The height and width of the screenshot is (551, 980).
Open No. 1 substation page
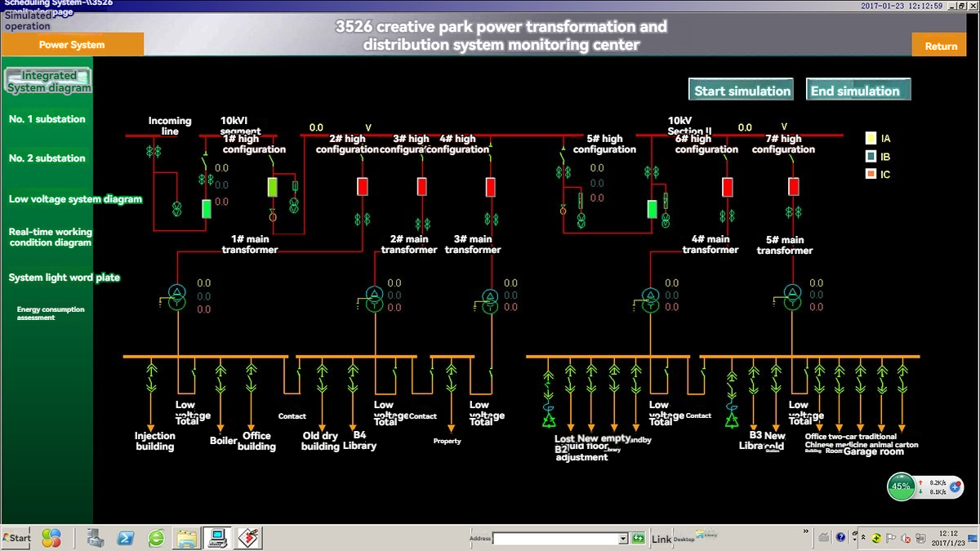pyautogui.click(x=47, y=119)
